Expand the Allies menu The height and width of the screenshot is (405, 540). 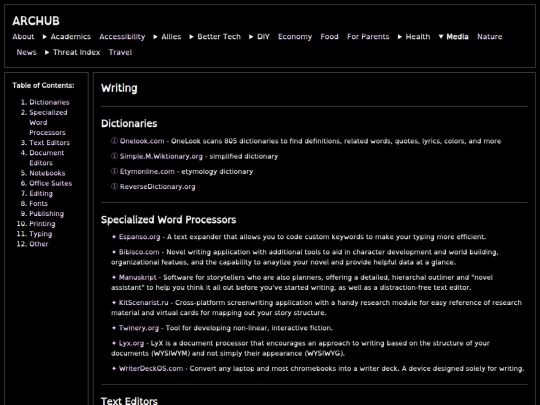tap(167, 37)
